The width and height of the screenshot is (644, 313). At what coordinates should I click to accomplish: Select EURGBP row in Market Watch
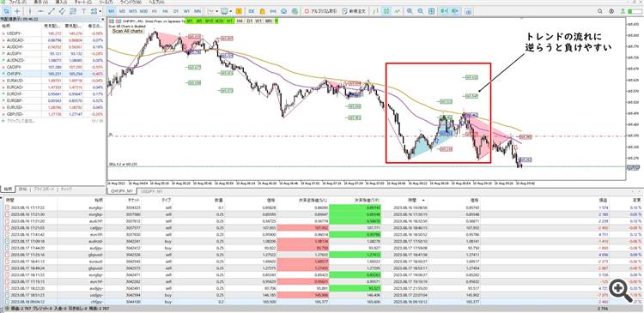[52, 100]
